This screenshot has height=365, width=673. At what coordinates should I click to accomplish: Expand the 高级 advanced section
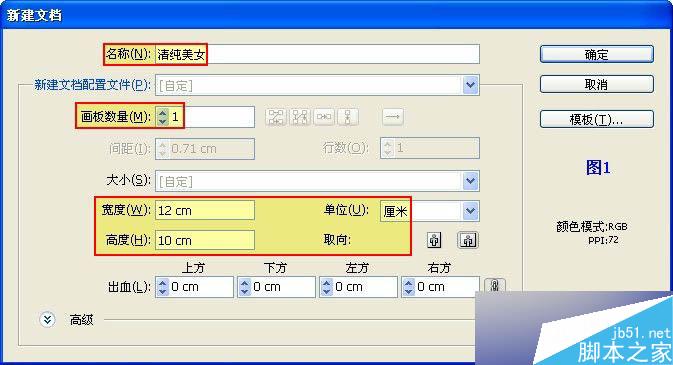[x=47, y=319]
